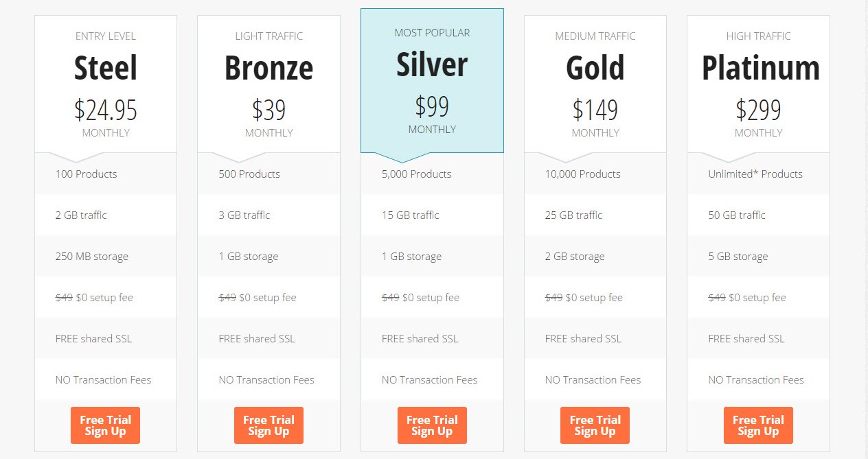Click Free Trial Sign Up under Steel plan

(x=105, y=425)
